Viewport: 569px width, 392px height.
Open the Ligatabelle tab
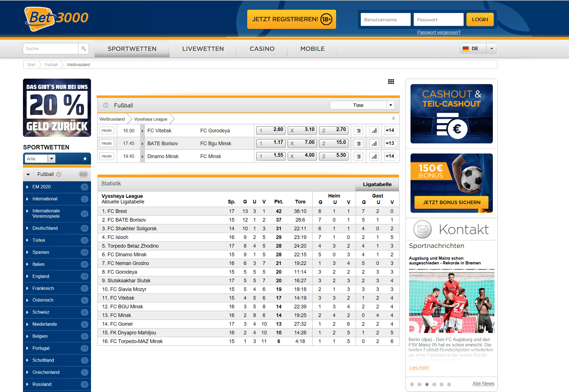377,184
